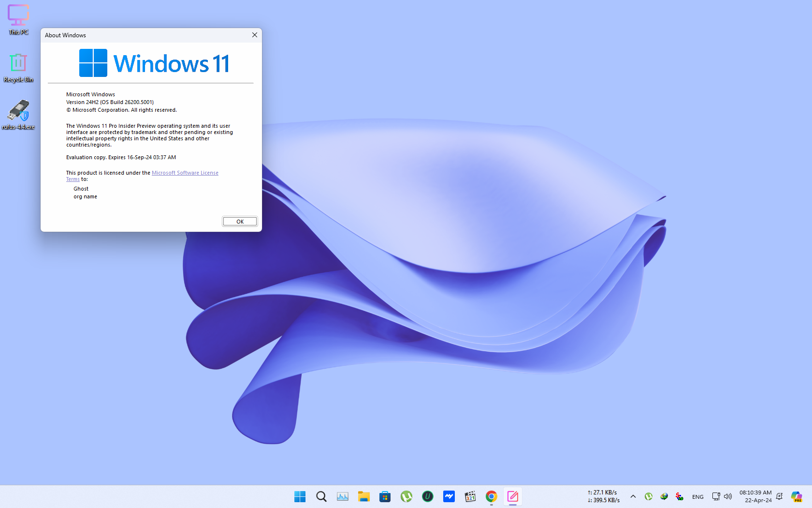This screenshot has width=812, height=508.
Task: Open the dark circular U app on taskbar
Action: tap(428, 496)
